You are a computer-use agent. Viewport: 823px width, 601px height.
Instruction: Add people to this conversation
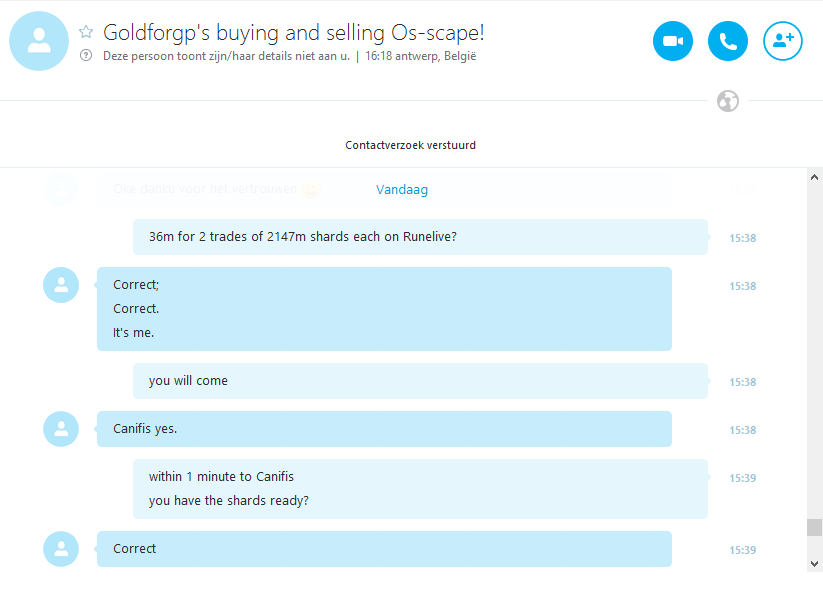point(782,42)
